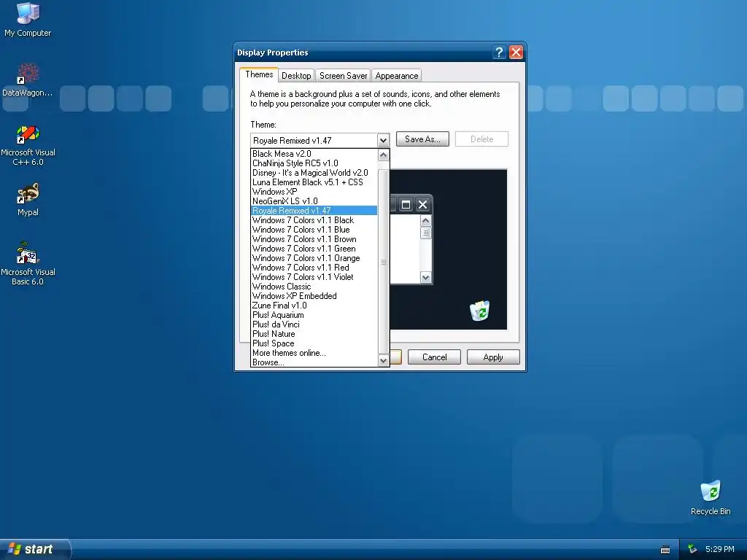Open the Recycle Bin on the desktop
Viewport: 747px width, 560px height.
(711, 497)
